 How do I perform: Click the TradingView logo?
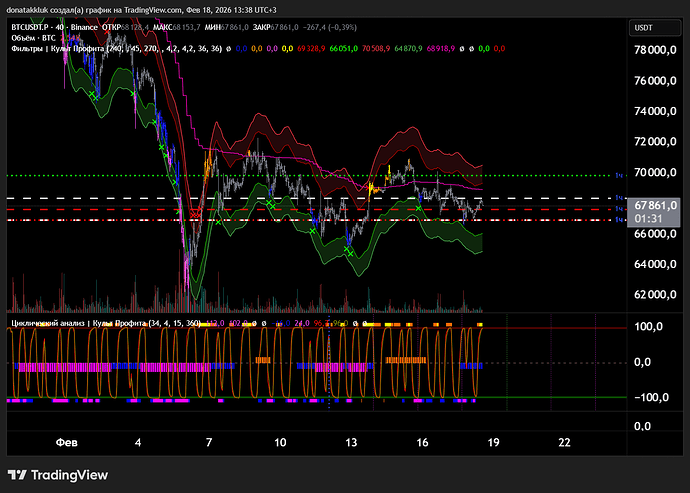60,475
